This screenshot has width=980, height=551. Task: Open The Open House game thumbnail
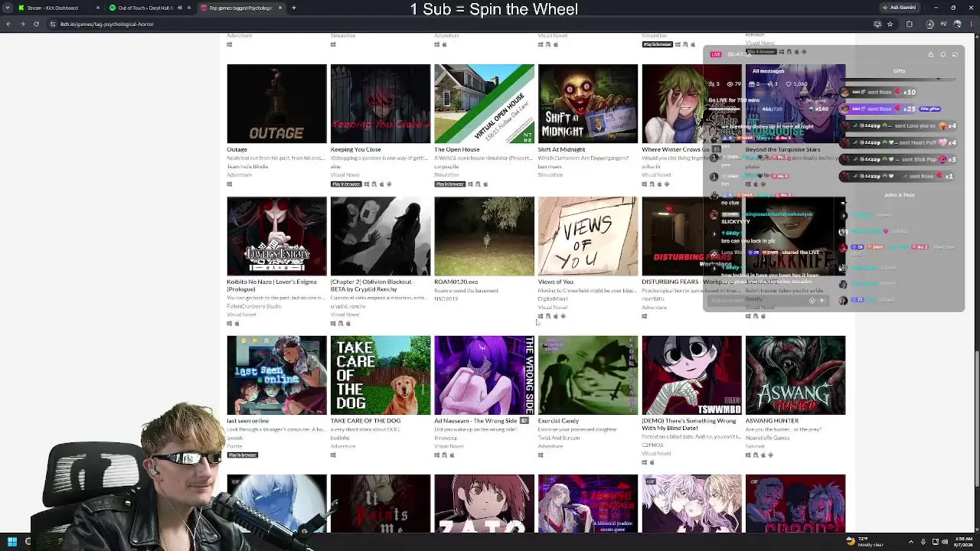(x=484, y=103)
